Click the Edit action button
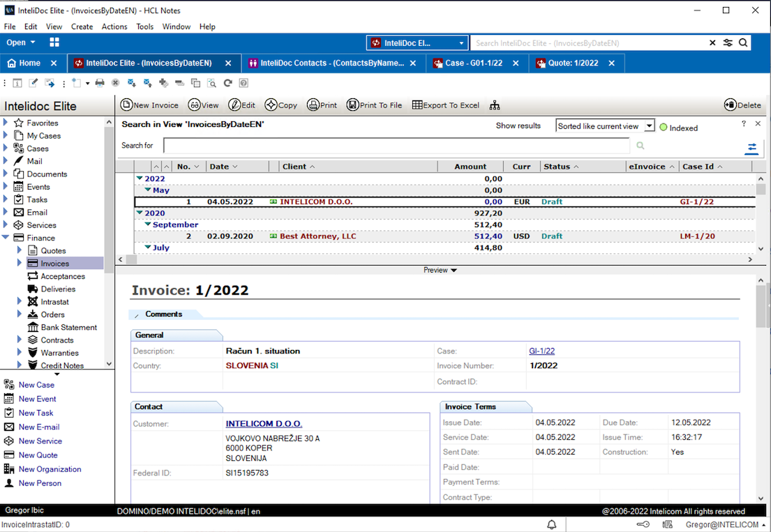The width and height of the screenshot is (771, 532). (242, 105)
